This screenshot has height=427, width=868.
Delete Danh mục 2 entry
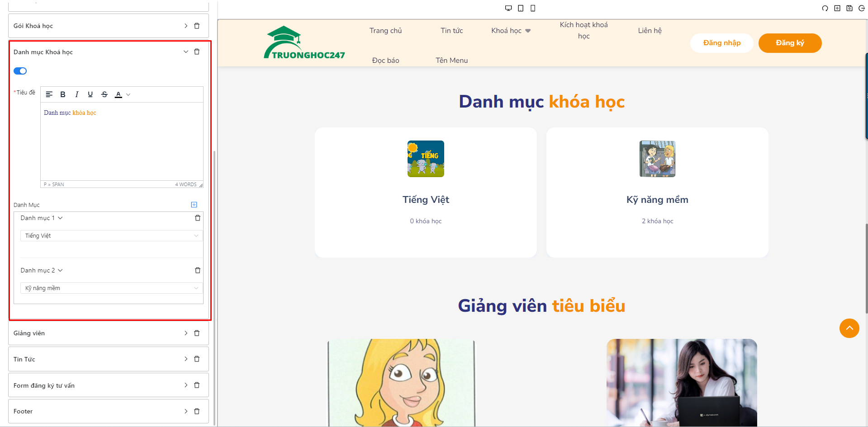[198, 270]
